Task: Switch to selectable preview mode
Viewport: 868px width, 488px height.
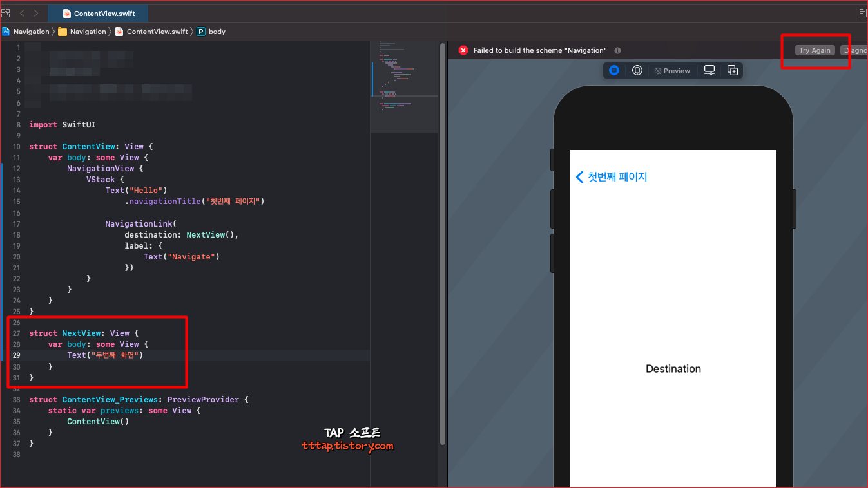Action: [x=637, y=71]
